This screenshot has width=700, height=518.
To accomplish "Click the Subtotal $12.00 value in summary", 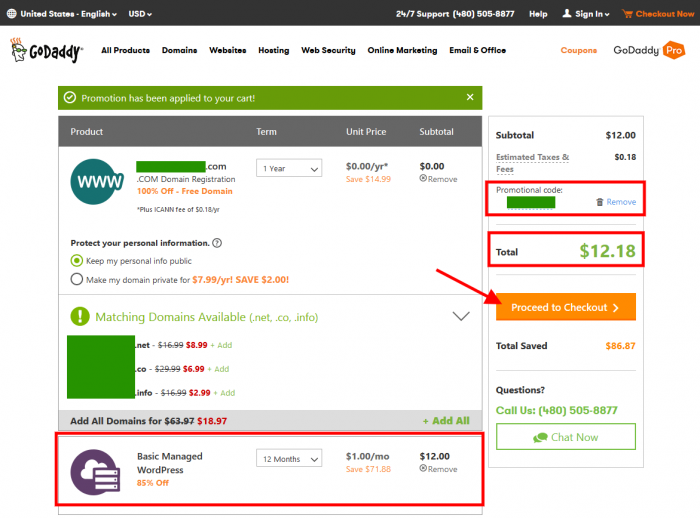I will (x=620, y=135).
